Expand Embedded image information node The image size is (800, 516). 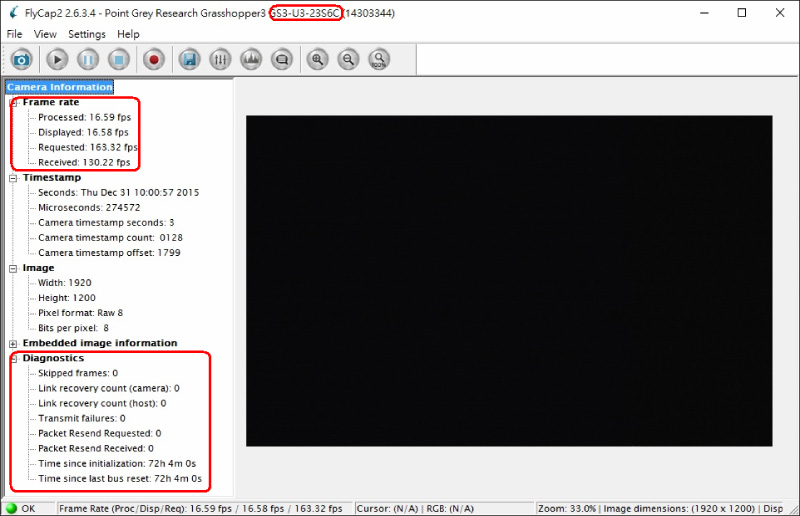point(13,343)
